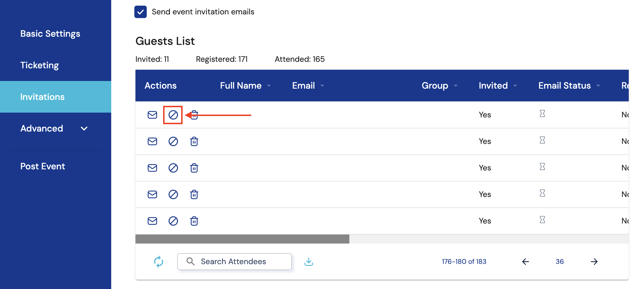The image size is (644, 289).
Task: Go to the Ticketing section
Action: point(40,65)
